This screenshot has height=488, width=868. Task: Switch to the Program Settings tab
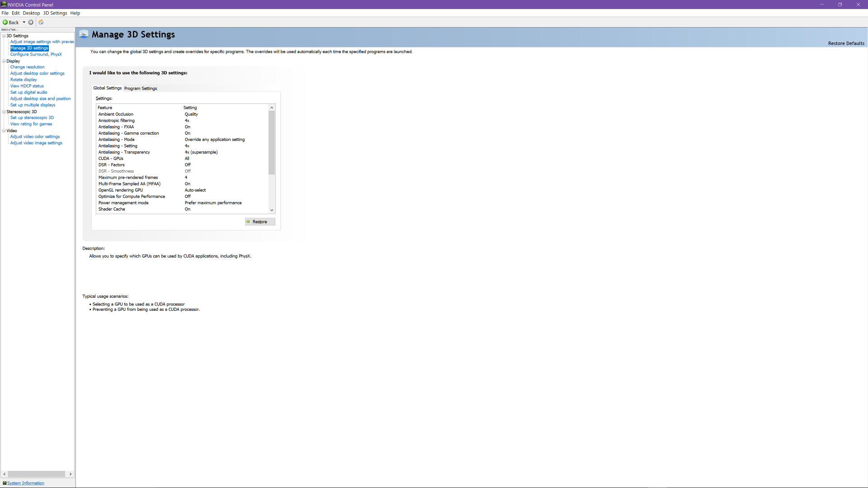[141, 89]
